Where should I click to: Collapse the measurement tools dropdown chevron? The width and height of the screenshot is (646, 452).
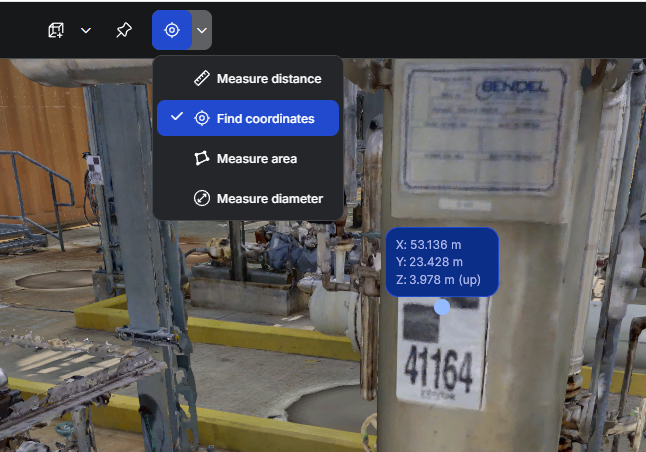pyautogui.click(x=203, y=30)
